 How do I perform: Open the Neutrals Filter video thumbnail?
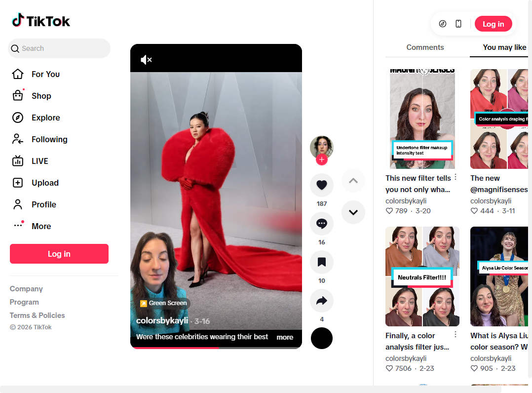422,276
